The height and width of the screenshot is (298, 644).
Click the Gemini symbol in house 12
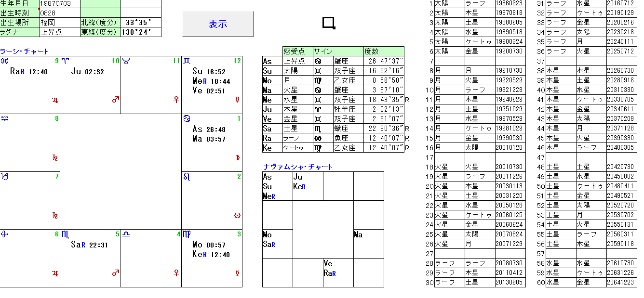pyautogui.click(x=187, y=61)
